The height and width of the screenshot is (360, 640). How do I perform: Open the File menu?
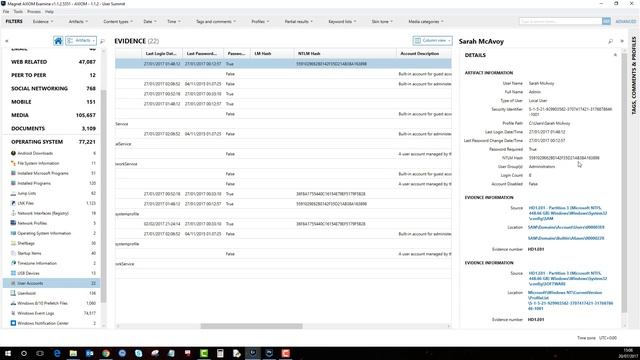6,12
